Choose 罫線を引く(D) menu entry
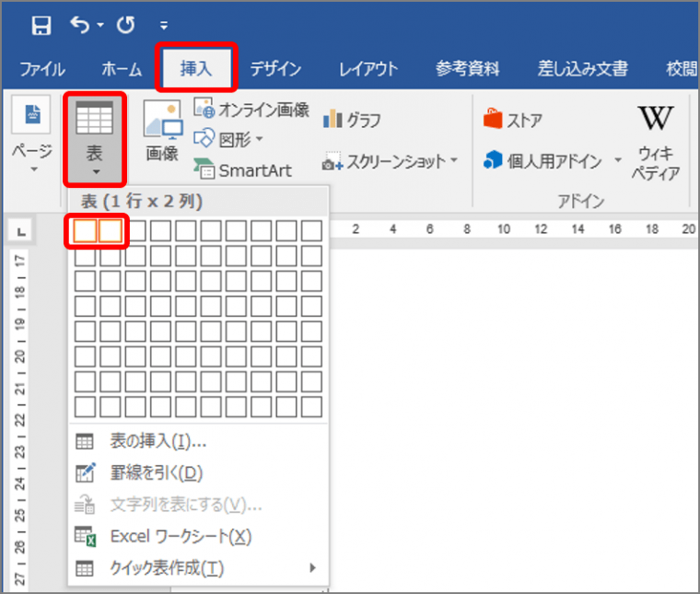Viewport: 700px width, 594px height. click(x=199, y=472)
